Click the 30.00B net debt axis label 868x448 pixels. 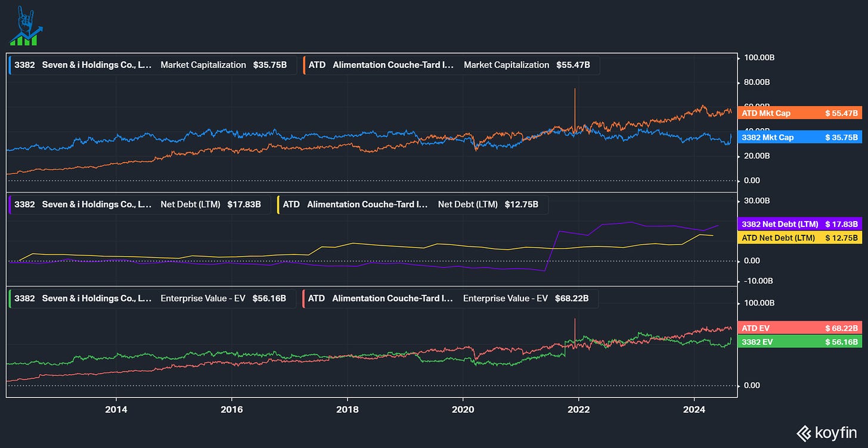pos(757,200)
